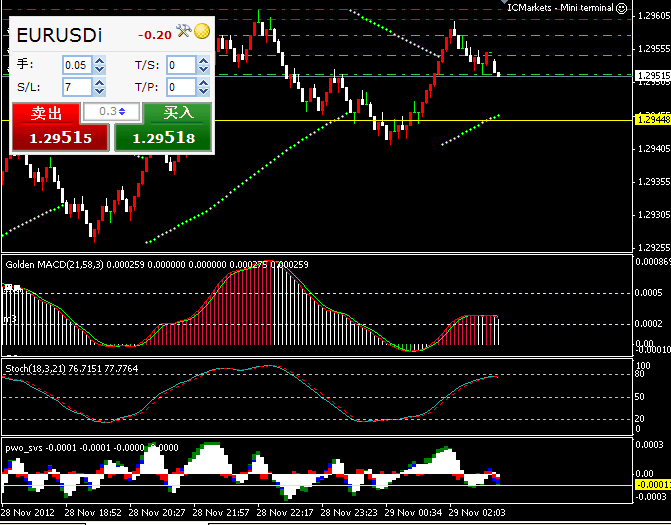Focus the lot size field showing 0.05
Viewport: 671px width, 525px height.
pos(77,65)
